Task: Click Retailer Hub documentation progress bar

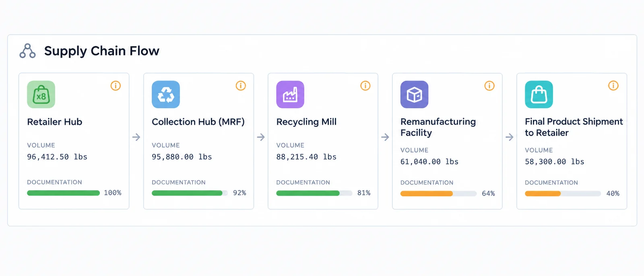Action: pos(63,193)
